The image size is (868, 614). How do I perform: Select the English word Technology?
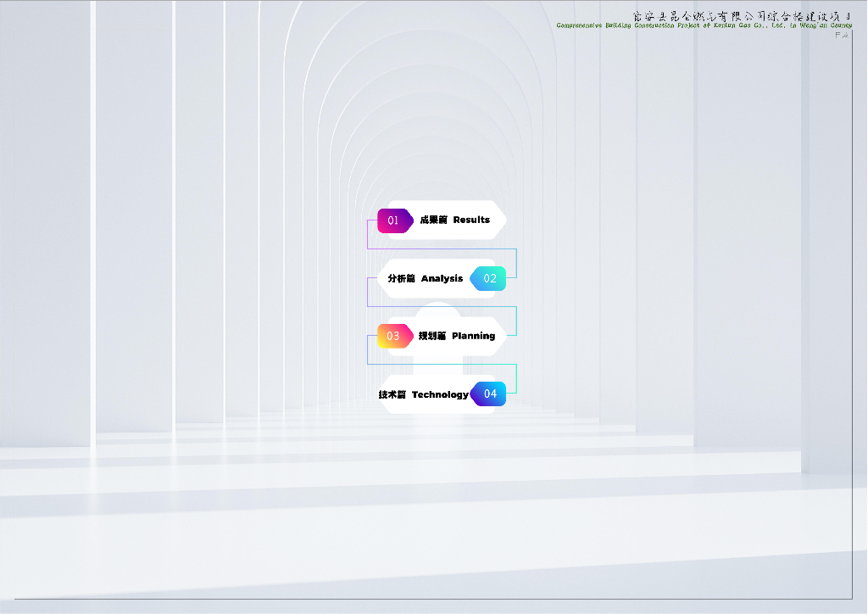pyautogui.click(x=440, y=394)
